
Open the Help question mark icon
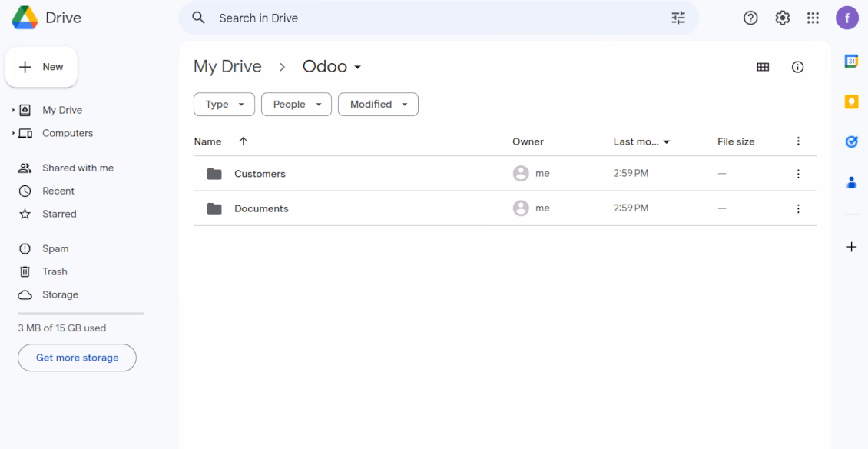[x=750, y=18]
